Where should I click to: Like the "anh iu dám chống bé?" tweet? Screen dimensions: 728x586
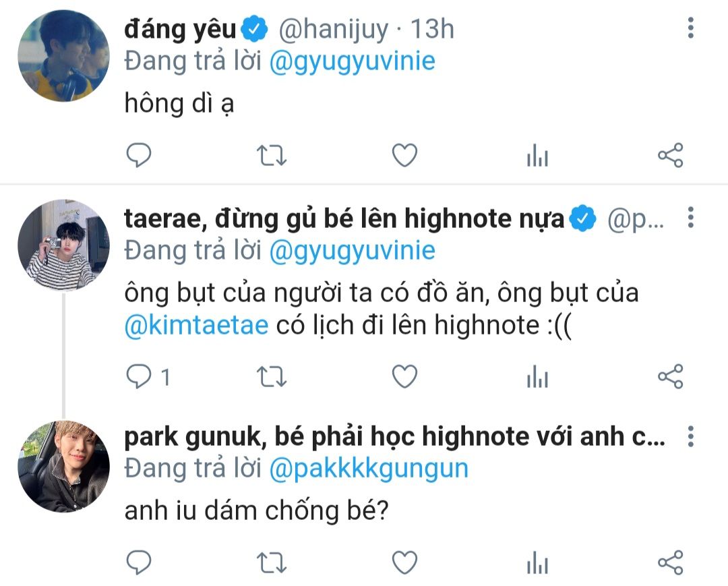point(404,563)
